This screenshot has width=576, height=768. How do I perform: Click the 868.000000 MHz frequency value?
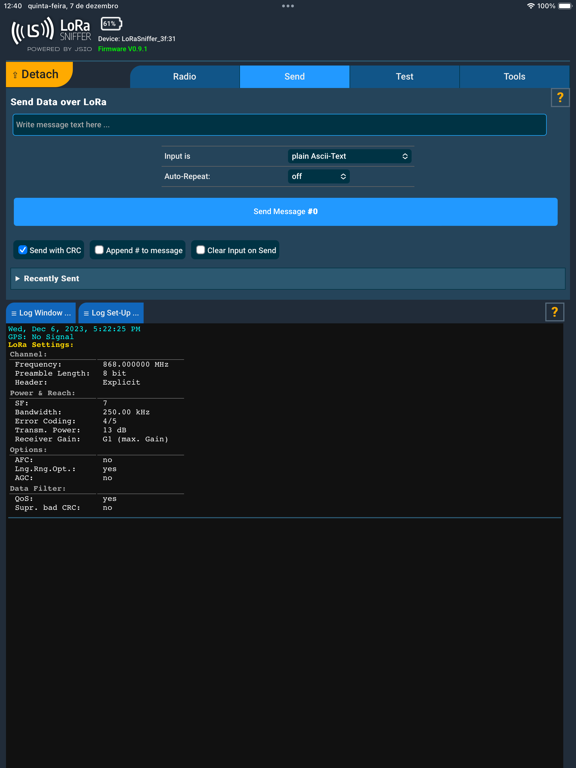pos(136,364)
